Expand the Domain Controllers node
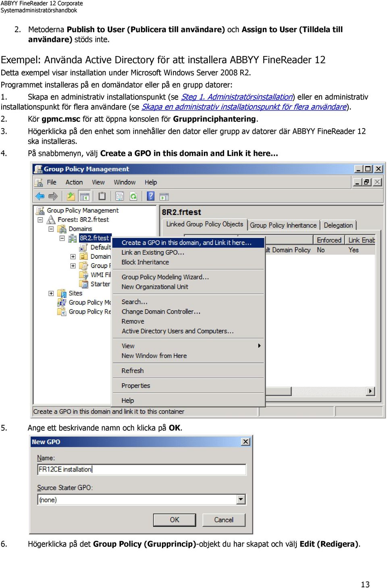 73,256
